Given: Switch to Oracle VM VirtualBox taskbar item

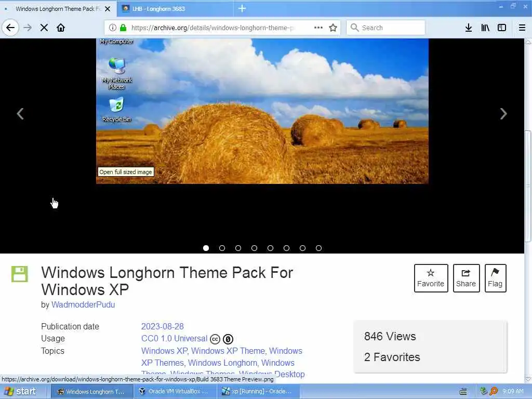Looking at the screenshot, I should point(174,392).
